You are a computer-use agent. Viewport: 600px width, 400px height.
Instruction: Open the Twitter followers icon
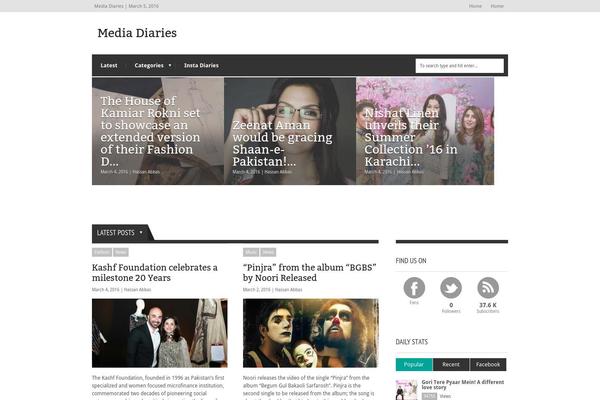[x=451, y=288]
